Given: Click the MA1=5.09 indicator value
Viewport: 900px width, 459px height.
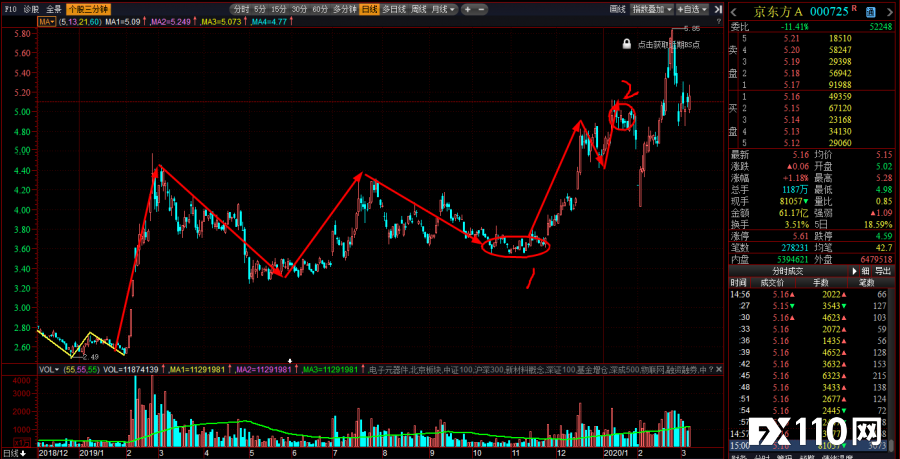Looking at the screenshot, I should pos(123,22).
